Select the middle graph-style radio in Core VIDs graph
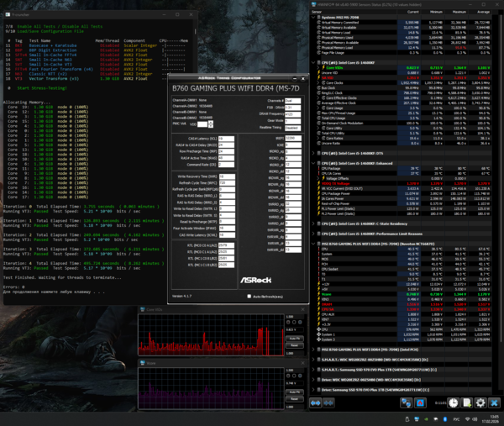Screen dimensions: 504x426 [x=294, y=322]
